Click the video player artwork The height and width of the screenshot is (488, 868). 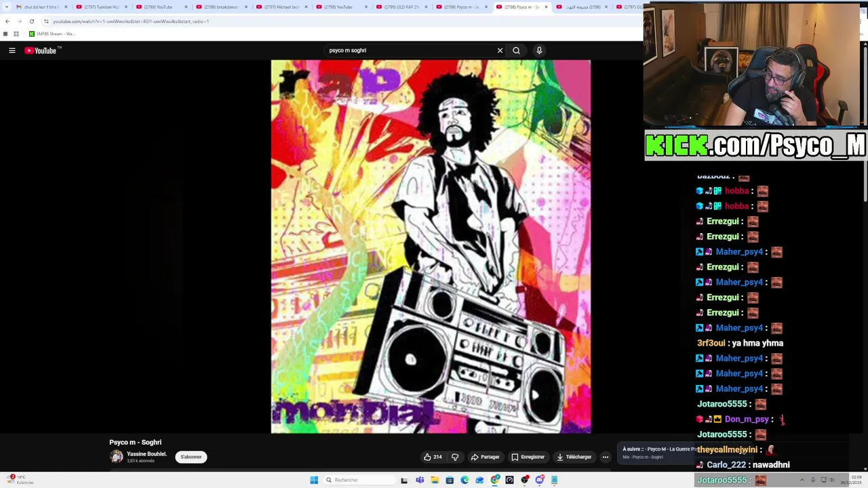431,247
